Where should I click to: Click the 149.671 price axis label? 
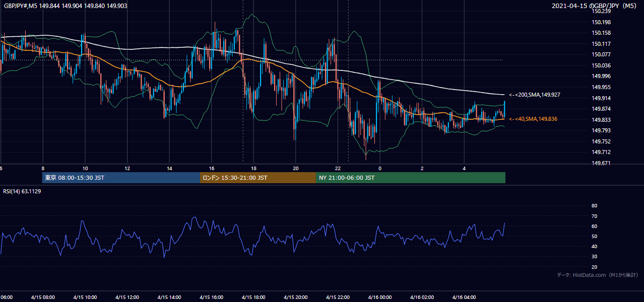point(602,164)
